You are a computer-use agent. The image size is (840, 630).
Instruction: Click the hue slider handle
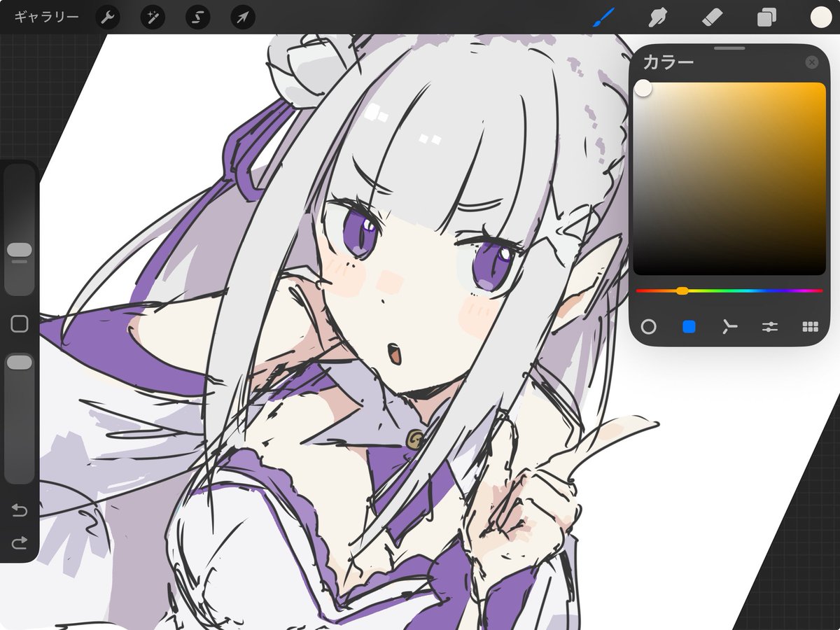tap(682, 290)
